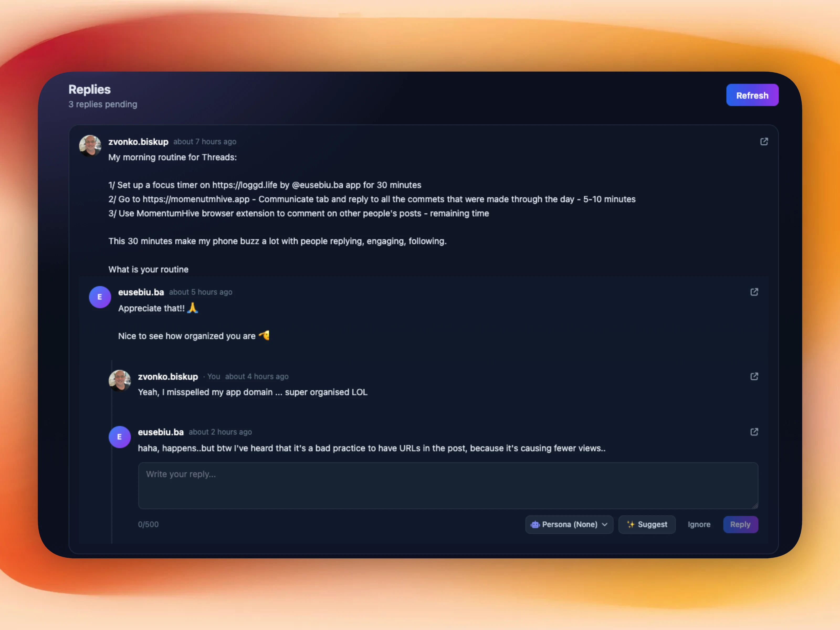The width and height of the screenshot is (840, 630).
Task: Open the 'misspelled my app domain' reply externally
Action: pos(754,376)
